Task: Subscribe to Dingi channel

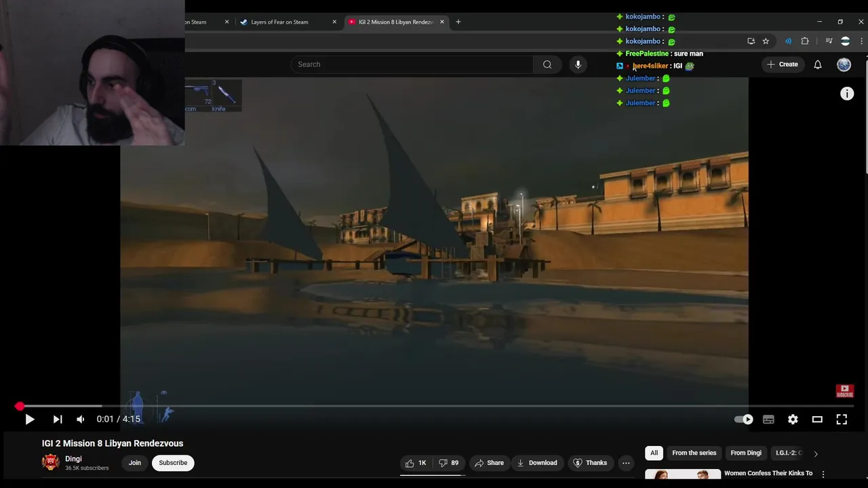Action: [173, 463]
